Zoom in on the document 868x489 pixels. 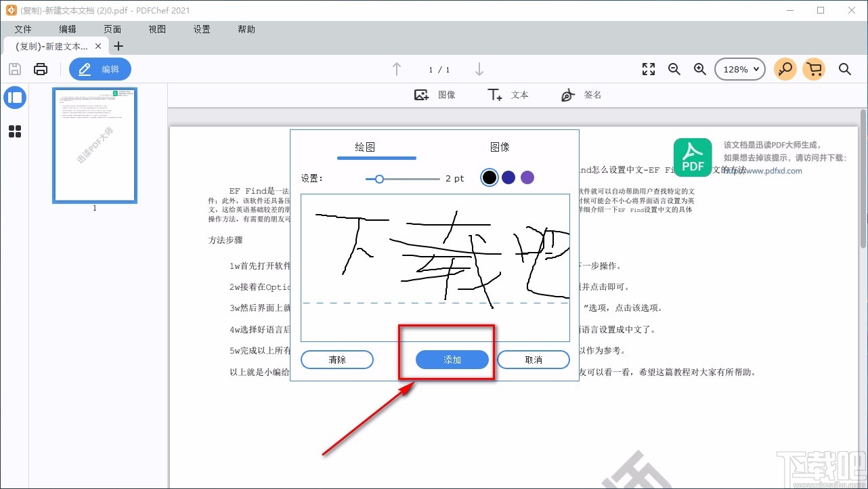point(699,68)
